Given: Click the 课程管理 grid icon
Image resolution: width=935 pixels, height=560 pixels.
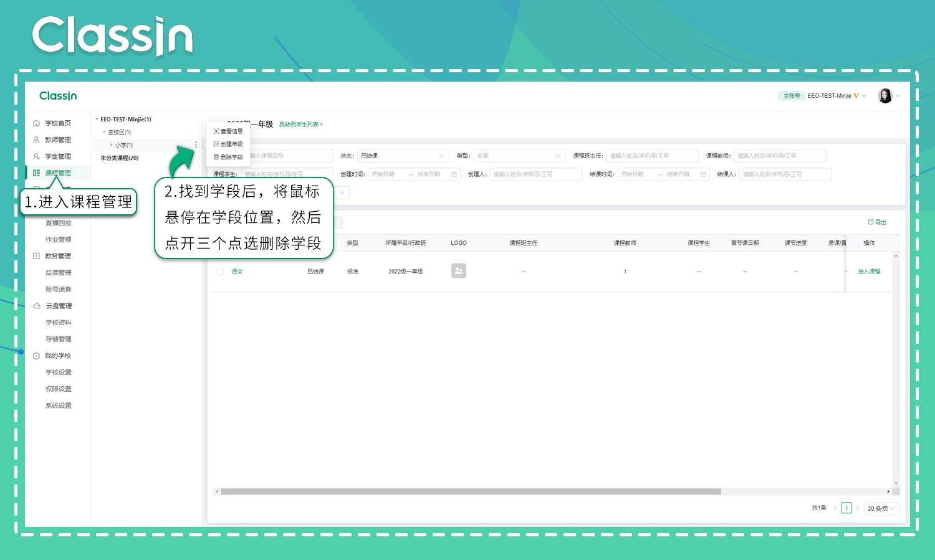Looking at the screenshot, I should coord(36,173).
